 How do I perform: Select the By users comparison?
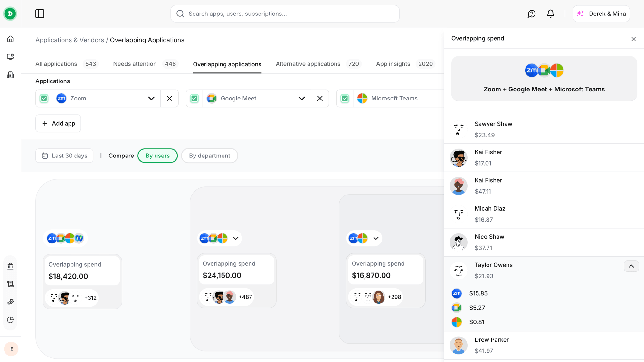[x=157, y=156]
